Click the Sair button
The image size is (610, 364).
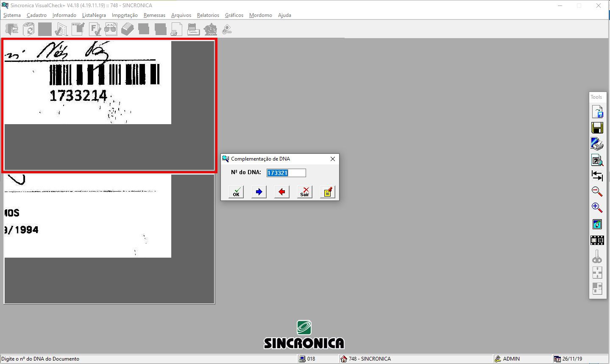point(305,192)
